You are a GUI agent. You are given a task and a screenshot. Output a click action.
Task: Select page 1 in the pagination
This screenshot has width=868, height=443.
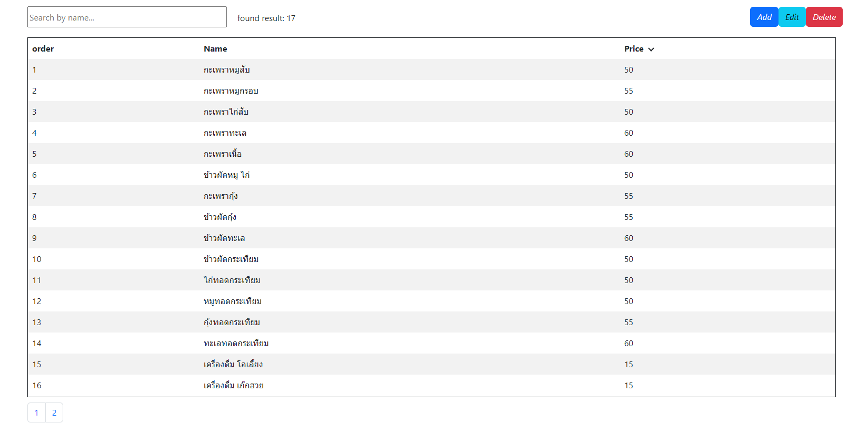[36, 412]
